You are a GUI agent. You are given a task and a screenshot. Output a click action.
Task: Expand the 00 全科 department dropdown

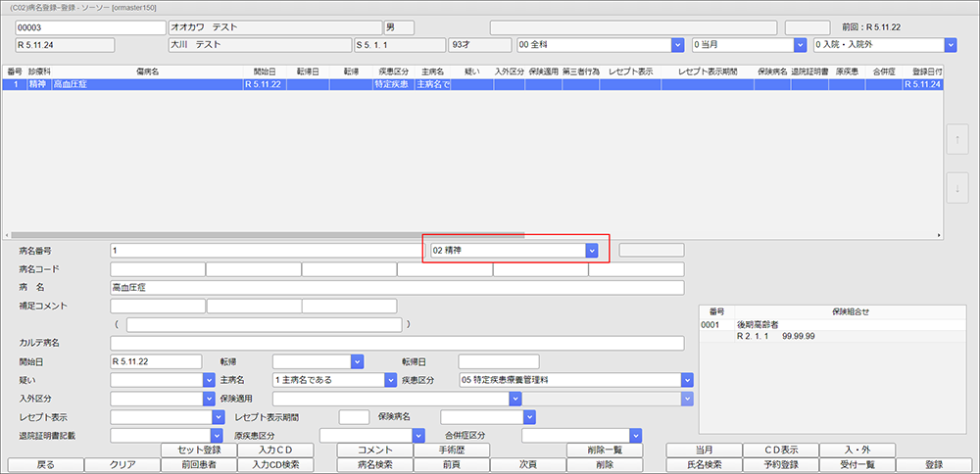[676, 45]
